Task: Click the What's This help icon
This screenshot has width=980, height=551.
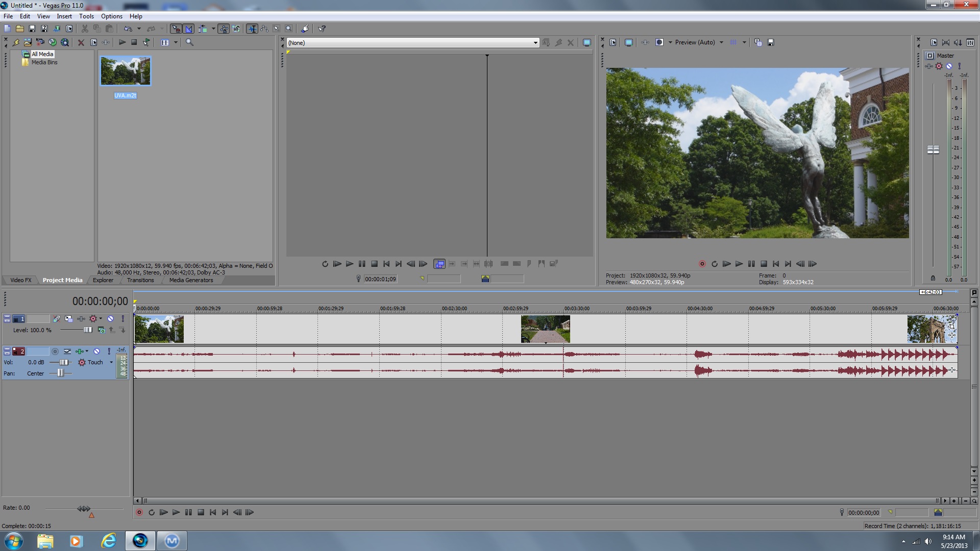Action: [x=322, y=29]
